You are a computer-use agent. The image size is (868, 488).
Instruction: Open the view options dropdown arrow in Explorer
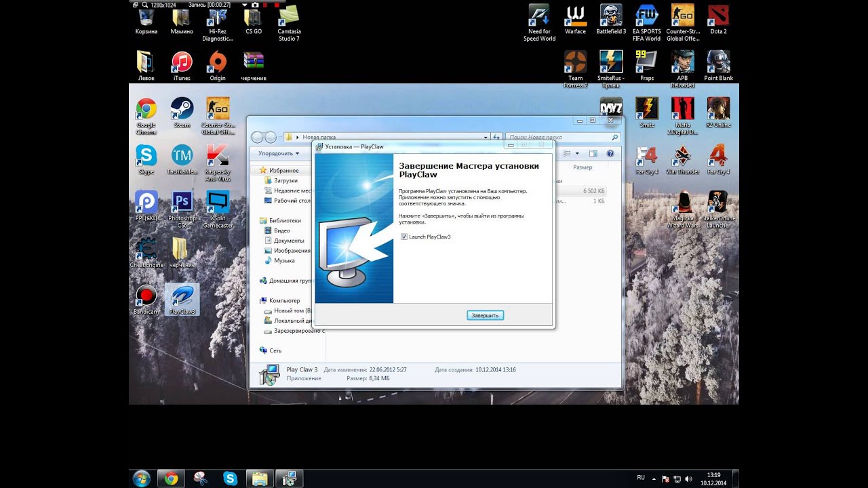pos(577,154)
